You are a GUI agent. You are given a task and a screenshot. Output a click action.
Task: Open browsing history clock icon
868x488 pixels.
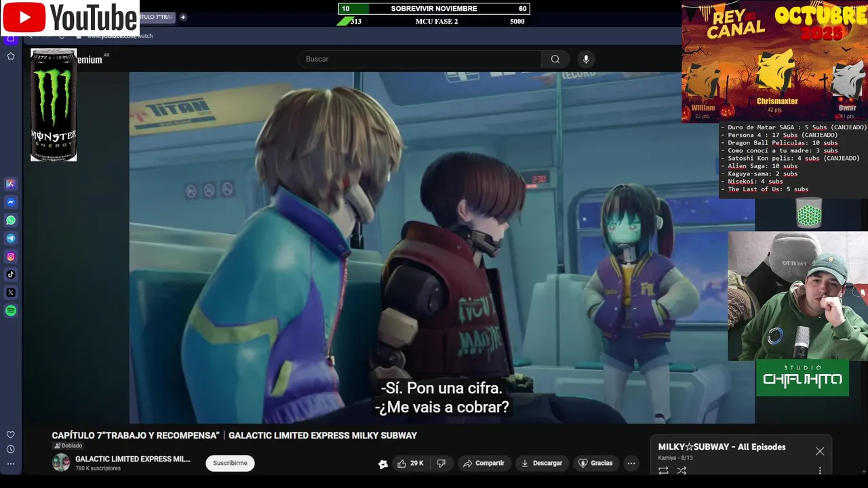coord(11,449)
